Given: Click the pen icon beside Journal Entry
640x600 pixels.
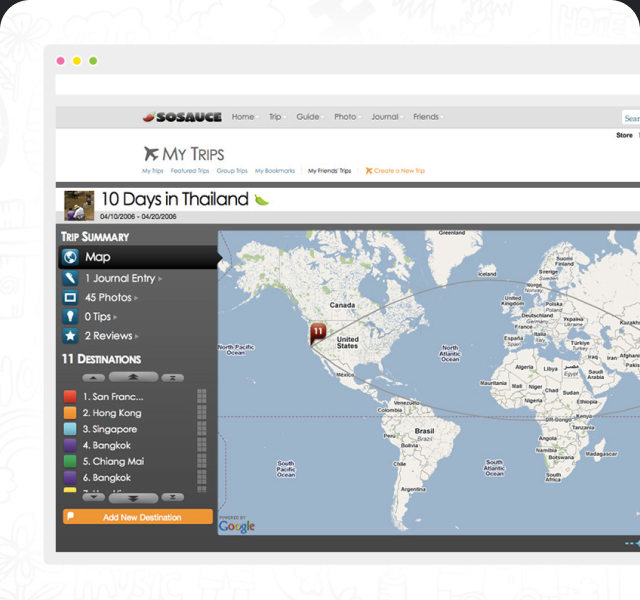Looking at the screenshot, I should tap(70, 278).
